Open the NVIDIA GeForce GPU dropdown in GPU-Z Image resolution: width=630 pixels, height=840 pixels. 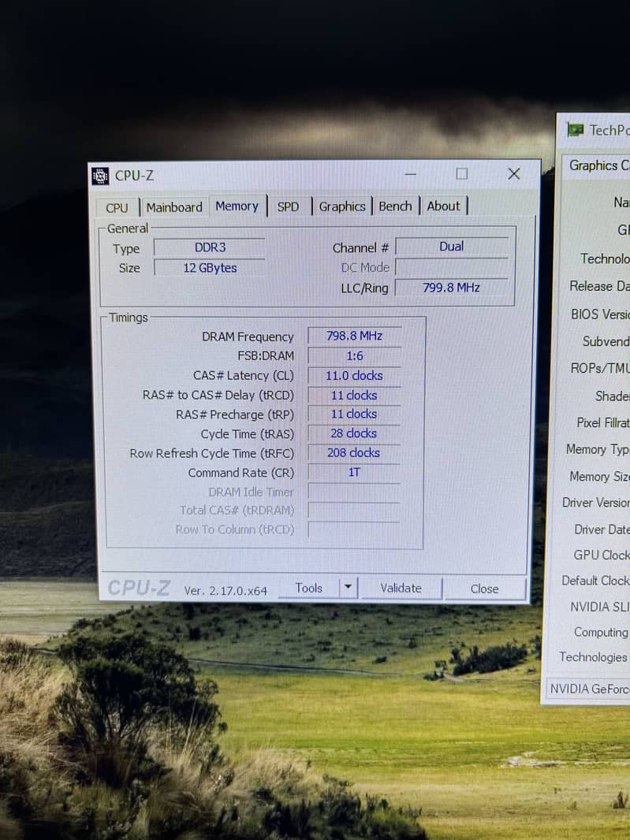click(588, 689)
